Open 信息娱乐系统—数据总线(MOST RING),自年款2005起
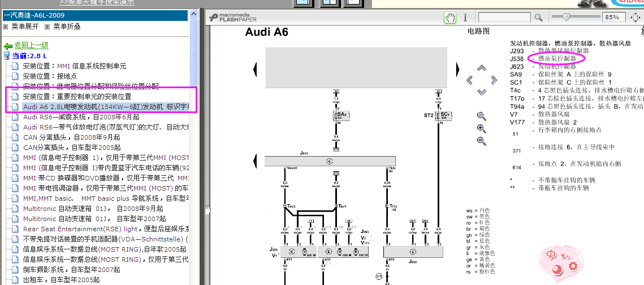This screenshot has height=285, width=644. pos(105,249)
